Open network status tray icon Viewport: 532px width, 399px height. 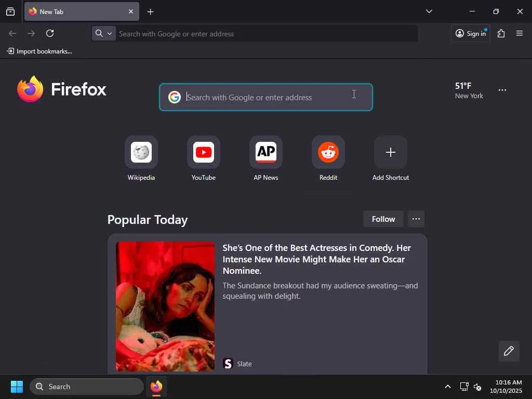[x=464, y=387]
